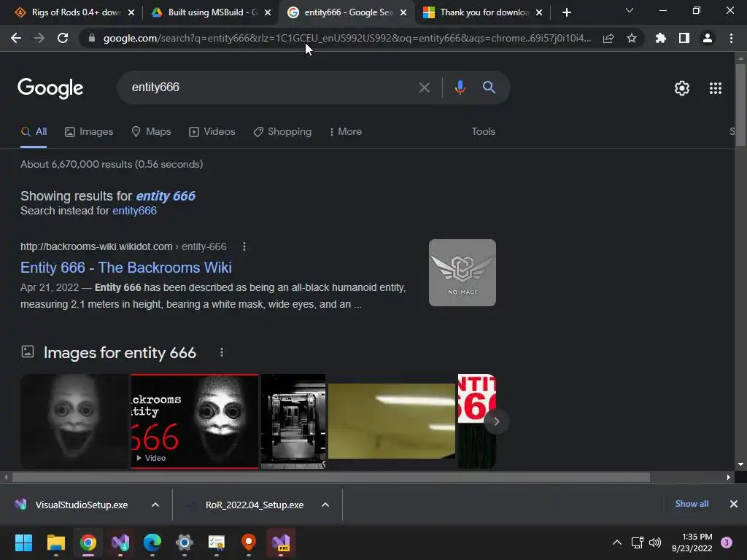Image resolution: width=747 pixels, height=560 pixels.
Task: Close the Rigs of Rods tab
Action: click(x=131, y=12)
